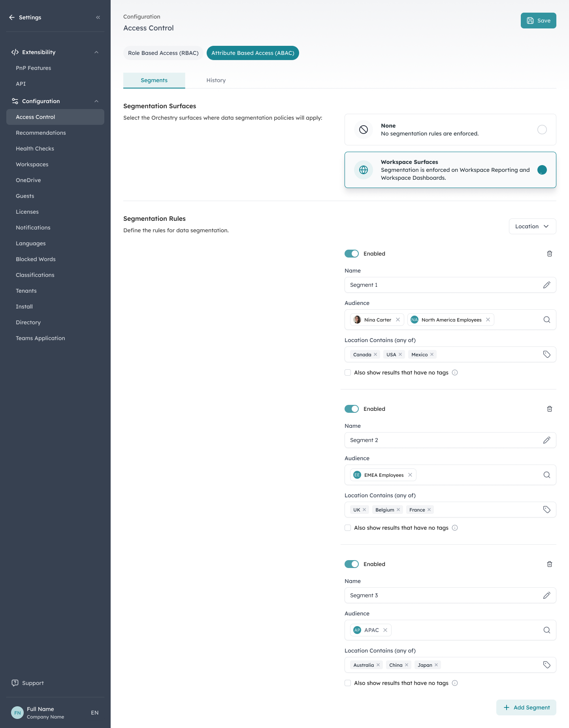Collapse the Extensibility section
Image resolution: width=569 pixels, height=728 pixels.
(x=96, y=52)
